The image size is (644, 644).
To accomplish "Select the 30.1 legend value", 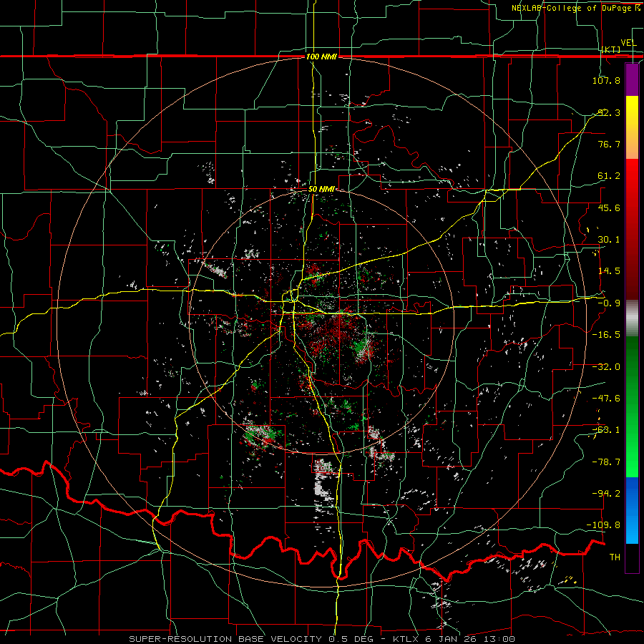I will pyautogui.click(x=609, y=240).
